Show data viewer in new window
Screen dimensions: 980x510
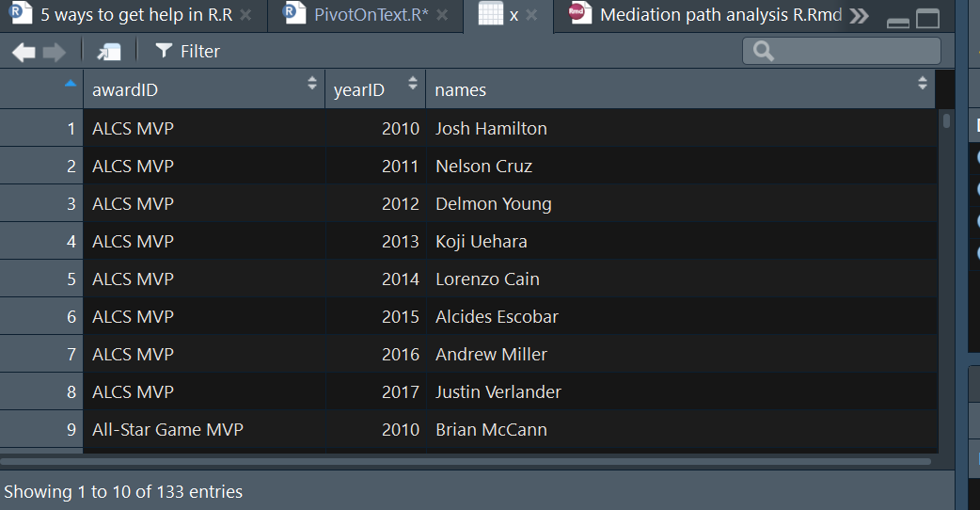(109, 52)
